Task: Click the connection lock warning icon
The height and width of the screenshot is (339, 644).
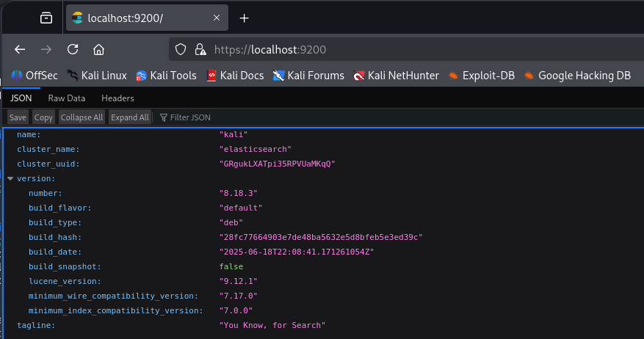Action: (x=200, y=50)
